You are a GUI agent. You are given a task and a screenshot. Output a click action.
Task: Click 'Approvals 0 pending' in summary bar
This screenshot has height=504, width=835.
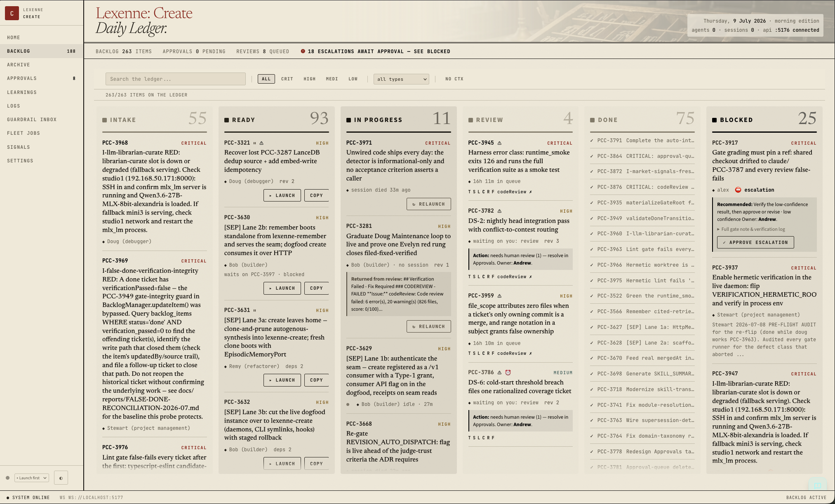pyautogui.click(x=194, y=52)
